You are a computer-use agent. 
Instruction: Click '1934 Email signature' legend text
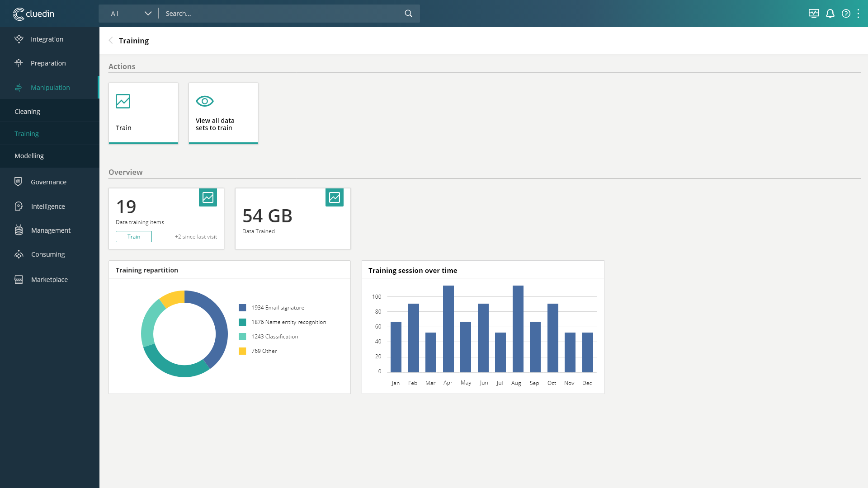pyautogui.click(x=278, y=308)
